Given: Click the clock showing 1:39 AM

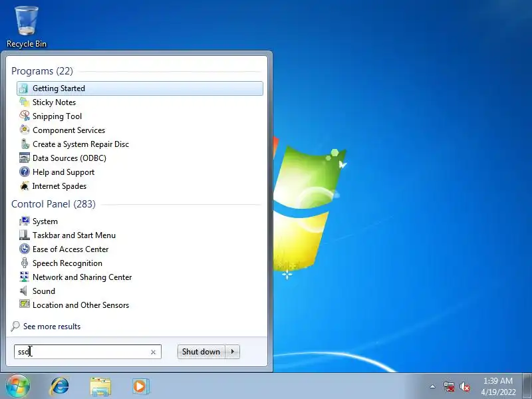Looking at the screenshot, I should point(498,380).
